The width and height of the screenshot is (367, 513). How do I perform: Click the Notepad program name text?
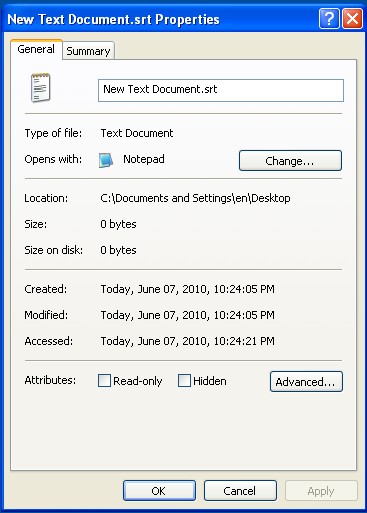(x=144, y=159)
